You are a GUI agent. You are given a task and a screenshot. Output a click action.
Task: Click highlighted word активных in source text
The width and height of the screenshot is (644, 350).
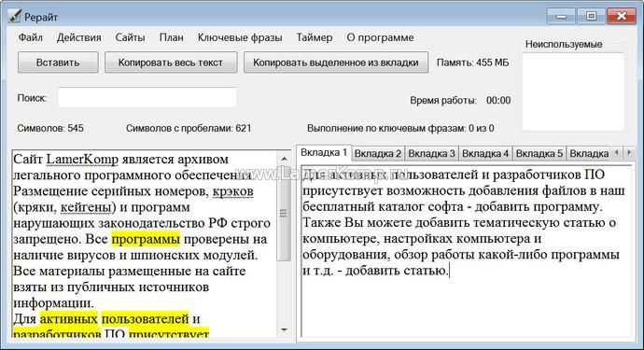68,319
